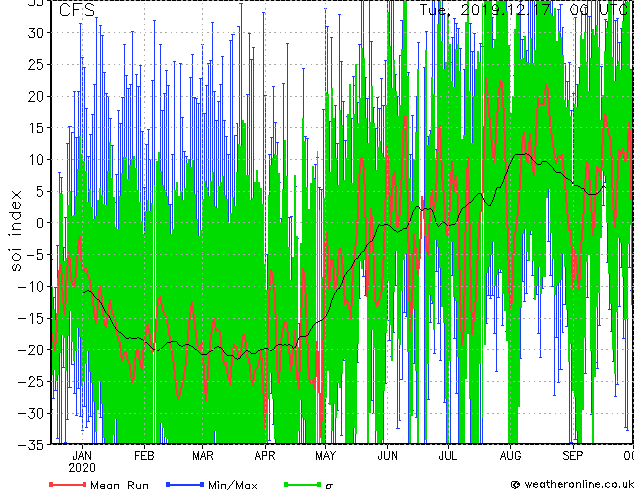Click the JAN month label

click(82, 456)
